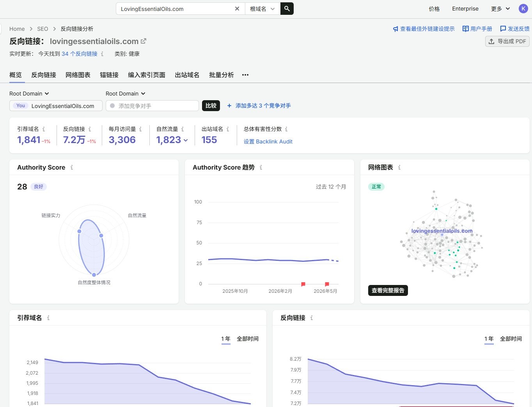This screenshot has width=532, height=407.
Task: Open the 根域名 scope dropdown
Action: point(262,9)
